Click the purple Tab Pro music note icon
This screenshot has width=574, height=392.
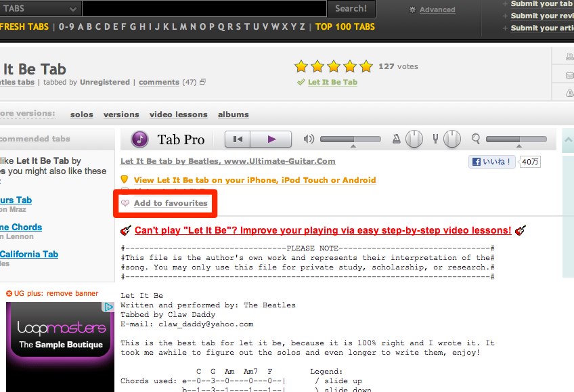click(x=139, y=139)
